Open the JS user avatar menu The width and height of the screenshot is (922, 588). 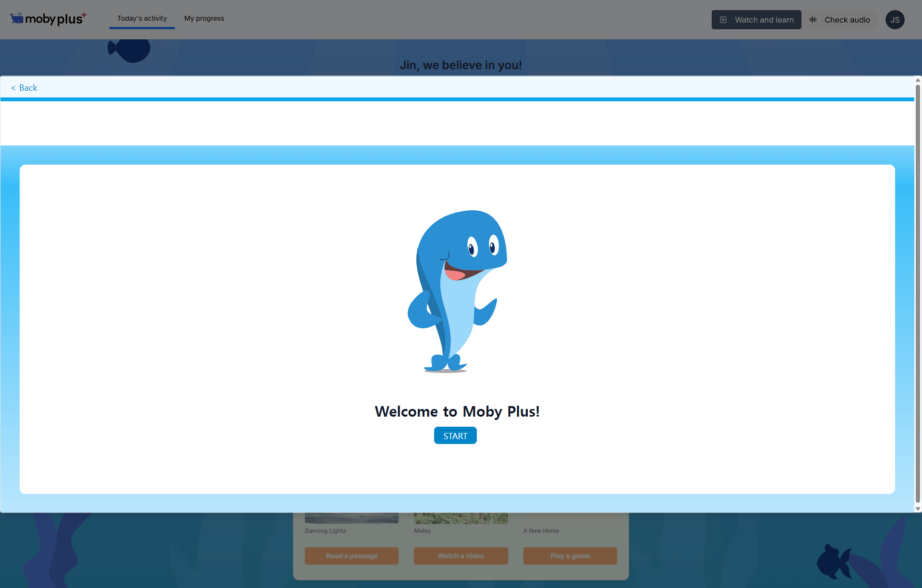point(895,20)
